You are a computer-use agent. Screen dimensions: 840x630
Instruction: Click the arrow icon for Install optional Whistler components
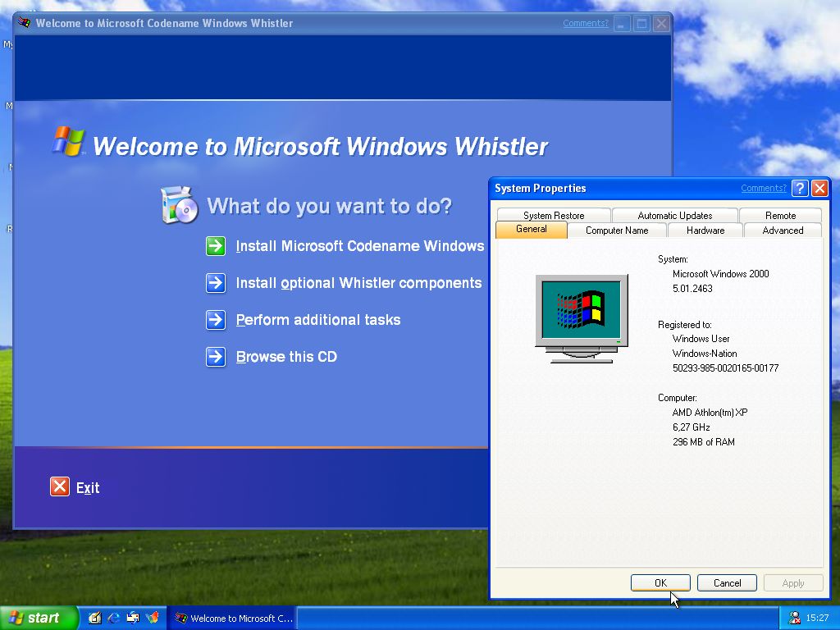coord(216,283)
